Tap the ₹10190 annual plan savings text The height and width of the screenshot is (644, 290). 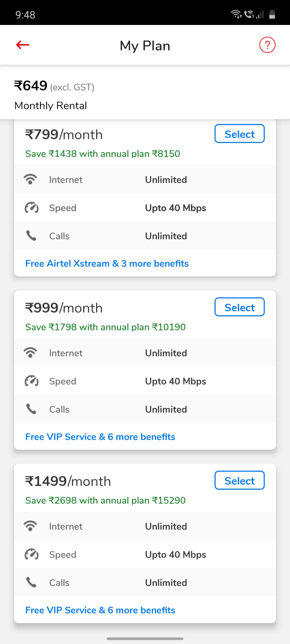(105, 327)
